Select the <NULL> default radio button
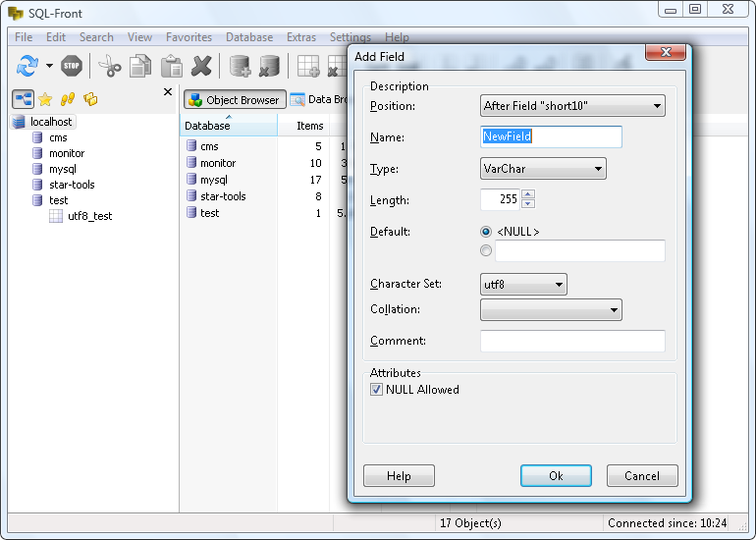756x540 pixels. click(x=486, y=232)
